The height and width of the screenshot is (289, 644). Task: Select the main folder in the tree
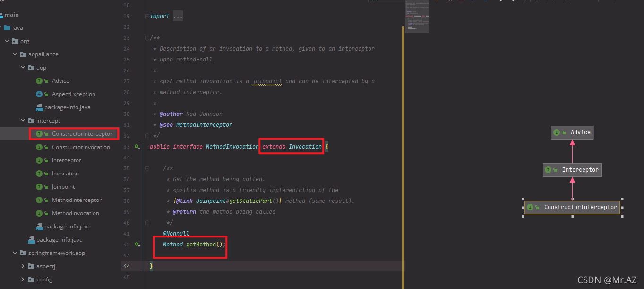click(x=11, y=15)
